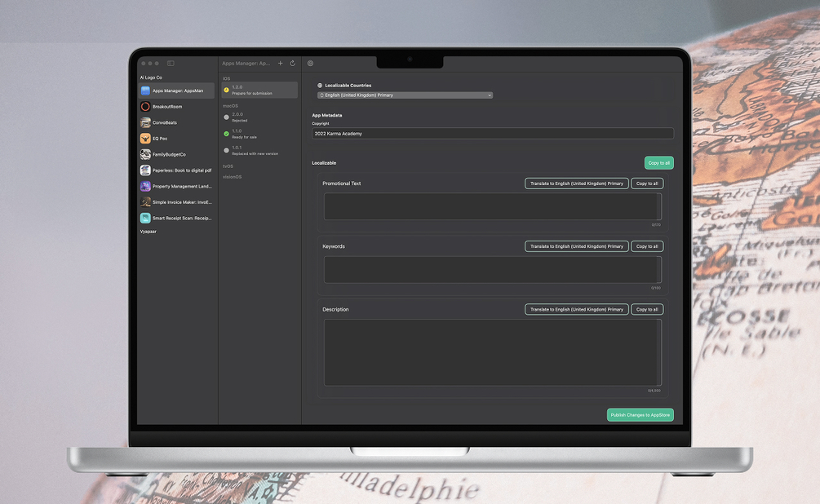
Task: Toggle the sidebar panel icon
Action: [171, 64]
